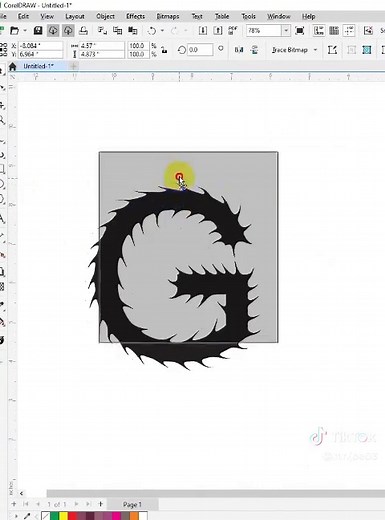This screenshot has width=385, height=520.
Task: Start a new document with the plus tab
Action: 74,66
